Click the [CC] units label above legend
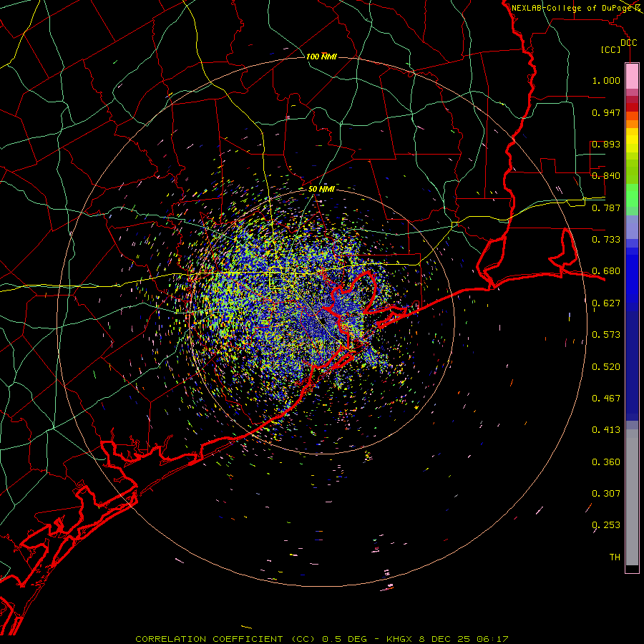The image size is (644, 644). pos(611,49)
